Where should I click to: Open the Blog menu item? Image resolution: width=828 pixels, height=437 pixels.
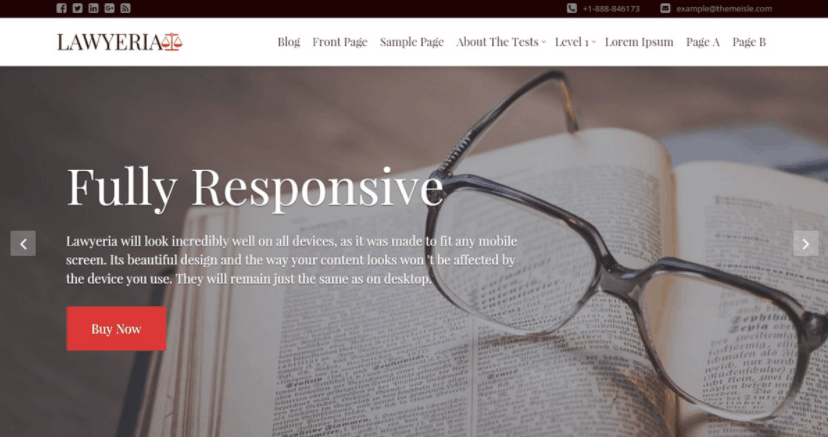(288, 42)
